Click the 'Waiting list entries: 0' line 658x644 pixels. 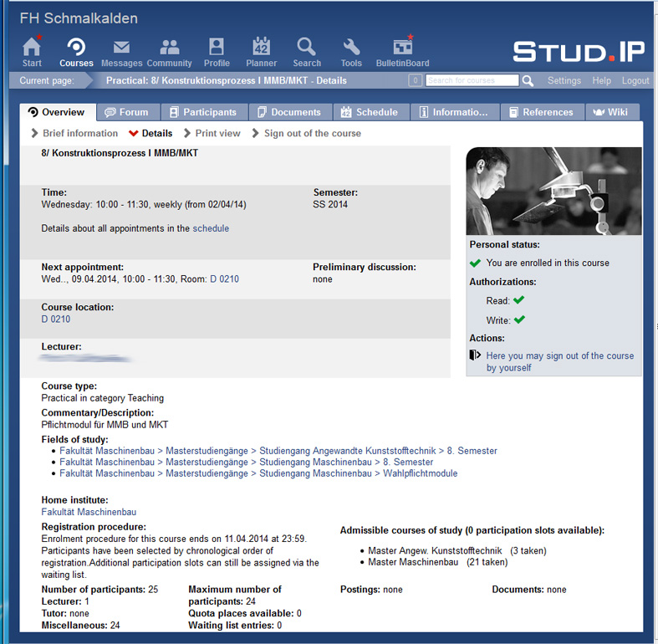tap(235, 626)
